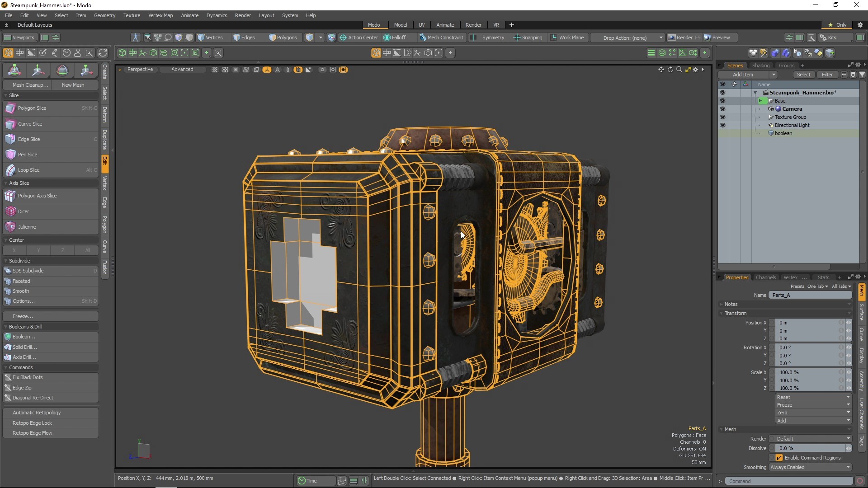This screenshot has width=868, height=488.
Task: Uncheck Enable Command Regions
Action: pyautogui.click(x=778, y=458)
